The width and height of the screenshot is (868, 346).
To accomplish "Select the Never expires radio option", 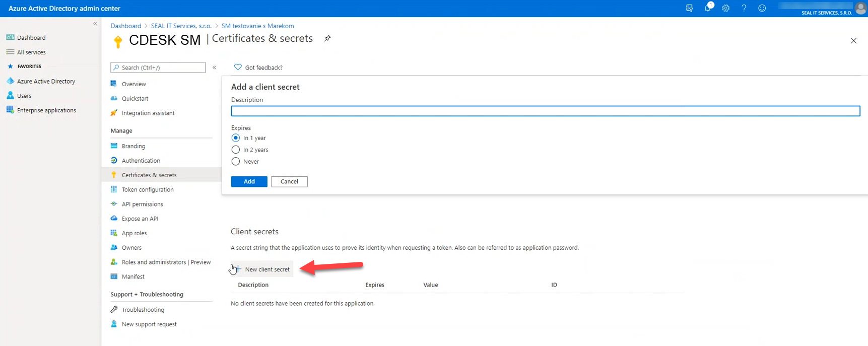I will click(236, 162).
